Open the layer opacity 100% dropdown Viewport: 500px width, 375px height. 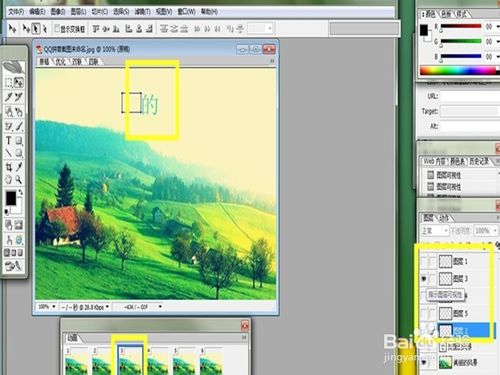click(x=486, y=230)
